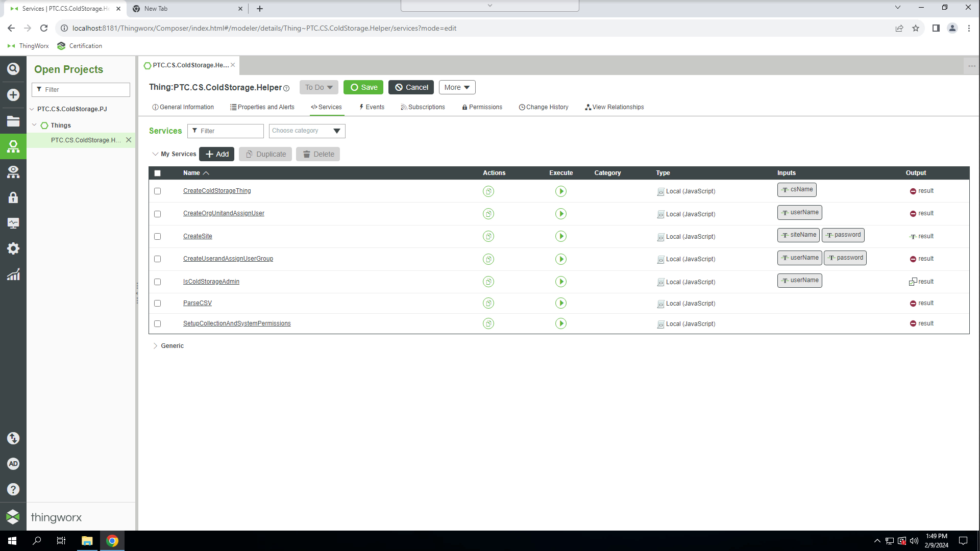Switch to General Information tab

point(183,107)
